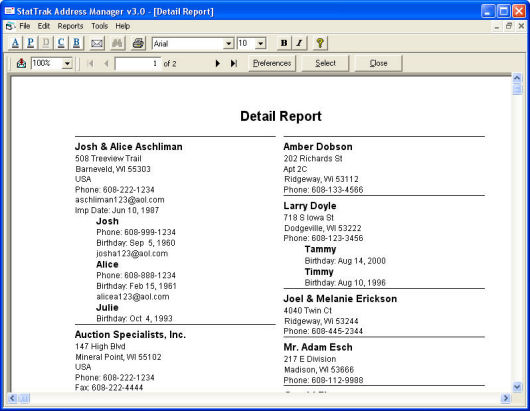Click vertical scrollbar up arrow
This screenshot has width=530, height=411.
[x=517, y=78]
